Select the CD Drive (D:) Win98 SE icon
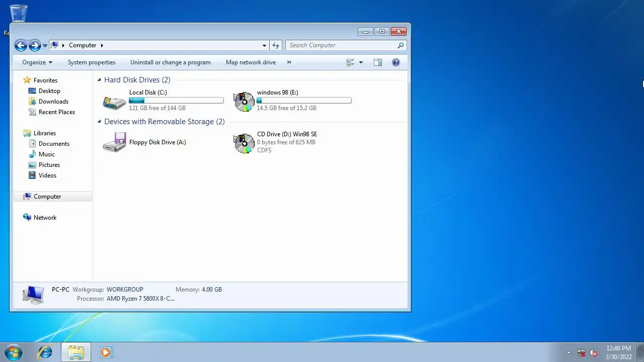This screenshot has width=644, height=362. click(244, 143)
